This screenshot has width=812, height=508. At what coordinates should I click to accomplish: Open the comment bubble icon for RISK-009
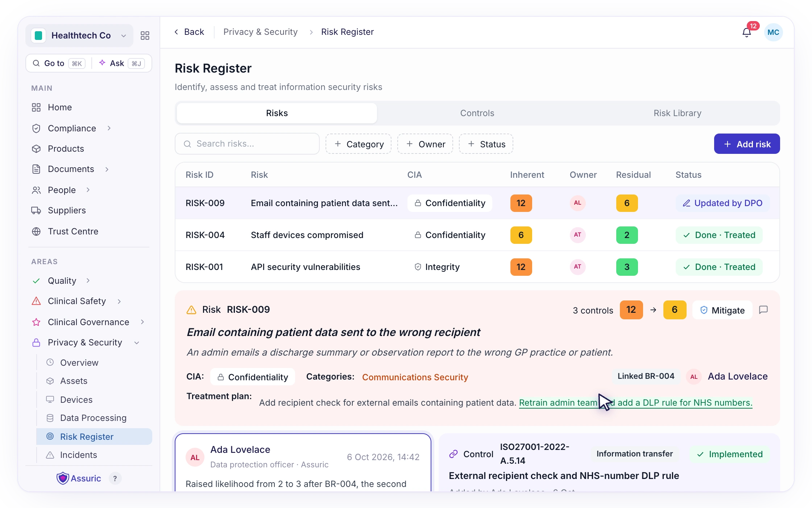click(763, 310)
